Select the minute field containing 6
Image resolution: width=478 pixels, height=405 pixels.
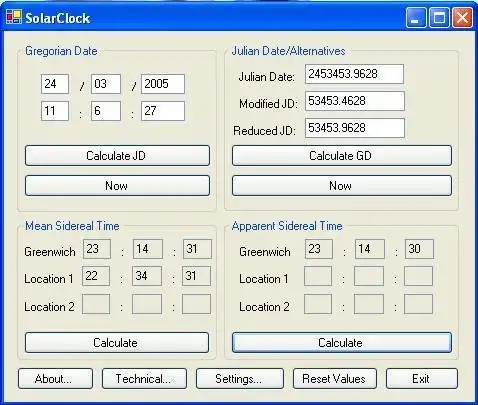pyautogui.click(x=106, y=111)
